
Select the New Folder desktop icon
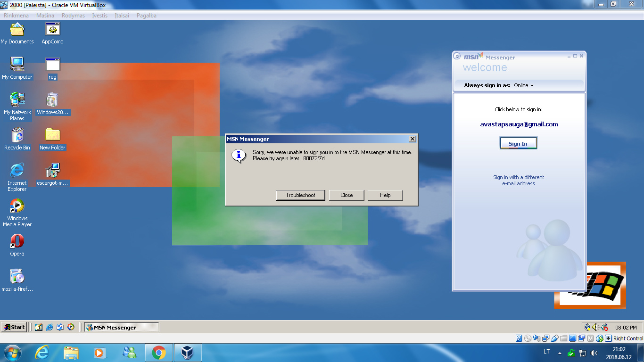(52, 139)
